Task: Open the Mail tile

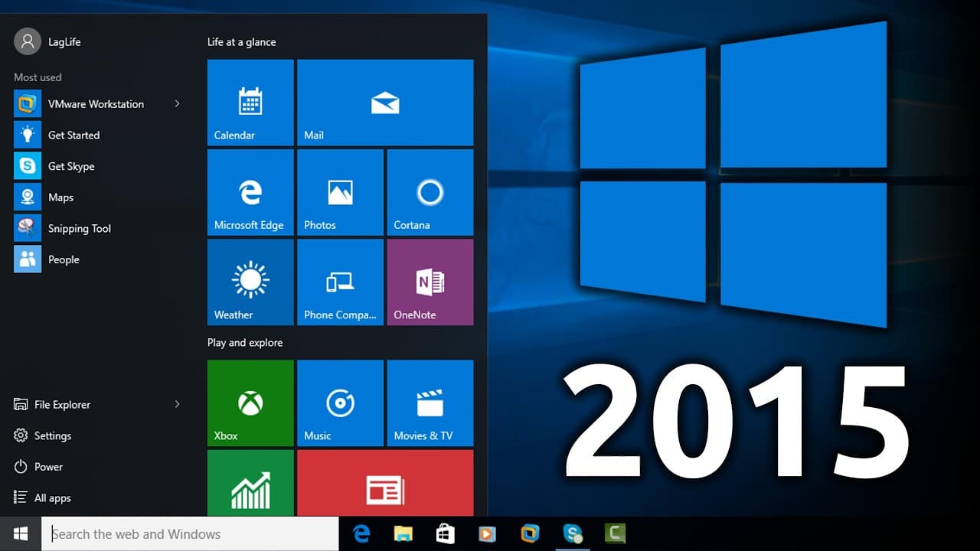Action: [x=385, y=103]
